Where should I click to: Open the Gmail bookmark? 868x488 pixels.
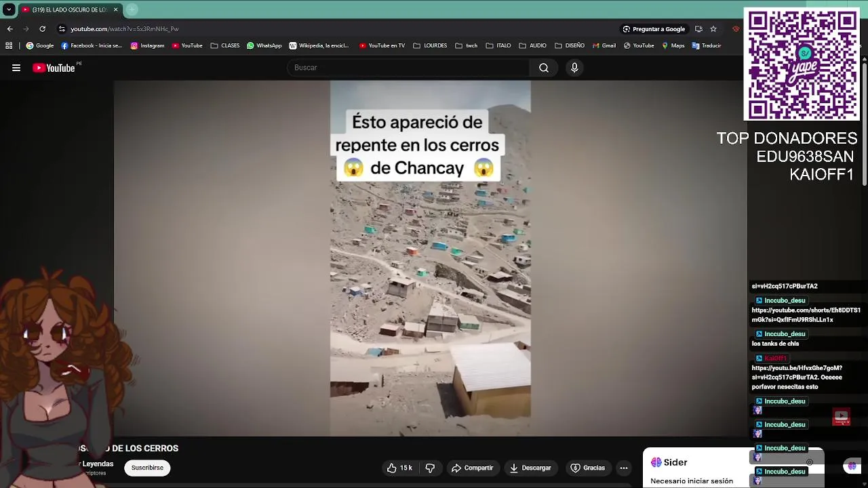[604, 45]
